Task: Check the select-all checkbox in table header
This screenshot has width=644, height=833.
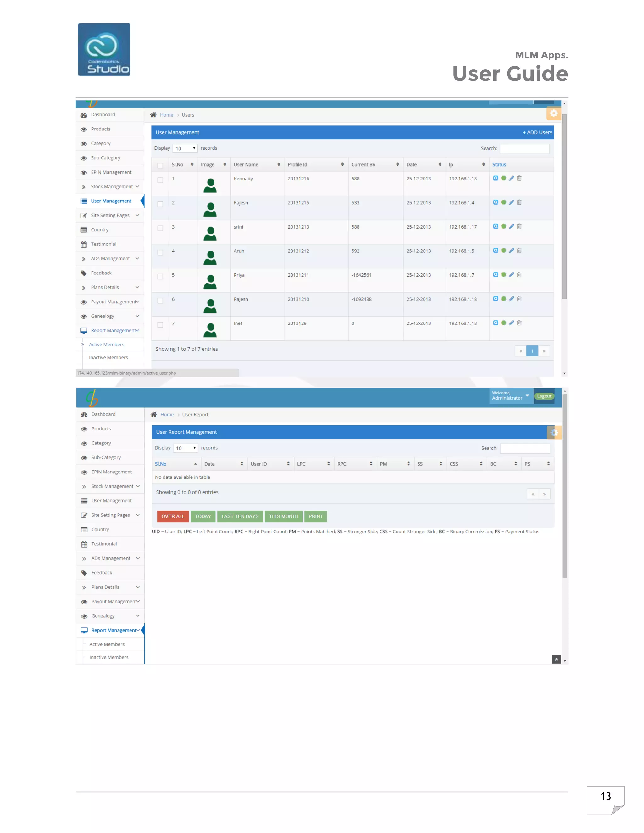Action: pos(160,166)
